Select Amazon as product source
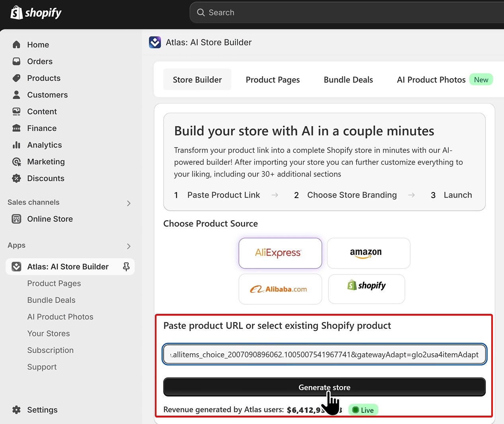 click(368, 253)
